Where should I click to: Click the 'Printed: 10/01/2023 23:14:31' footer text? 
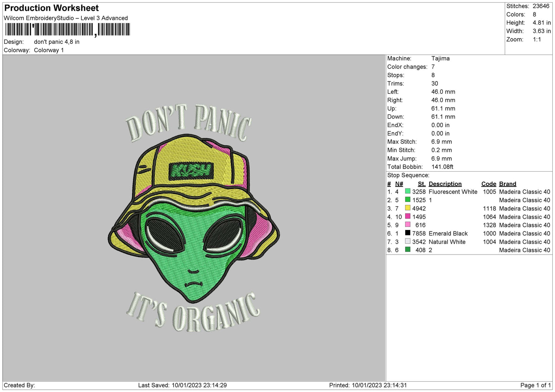tap(368, 385)
